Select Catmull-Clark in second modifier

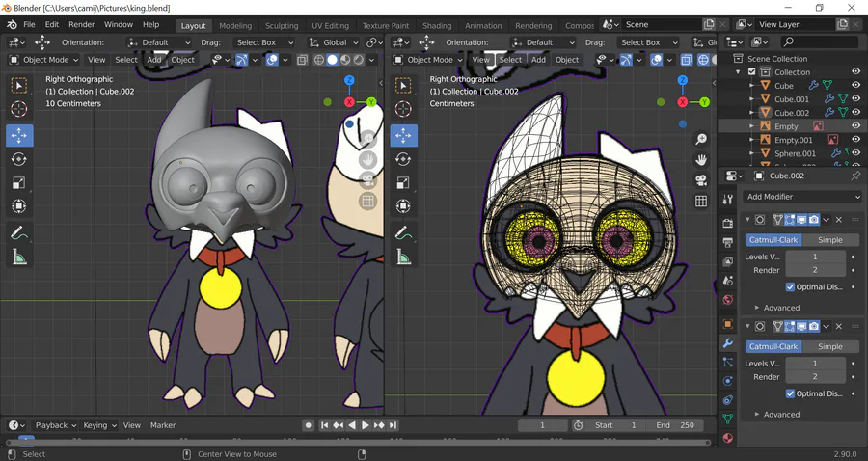(773, 346)
